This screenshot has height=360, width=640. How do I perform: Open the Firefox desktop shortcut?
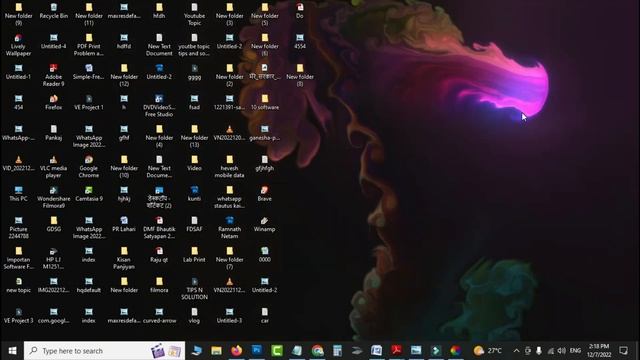pos(53,102)
